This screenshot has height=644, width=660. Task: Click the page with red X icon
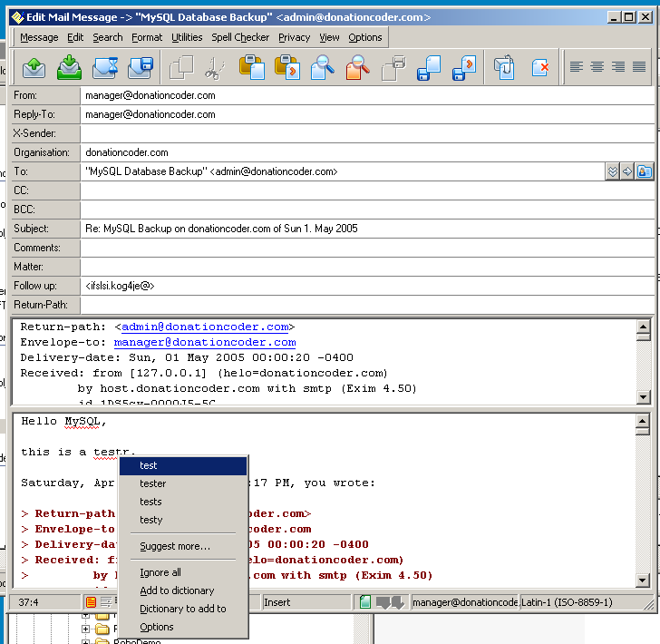(540, 67)
